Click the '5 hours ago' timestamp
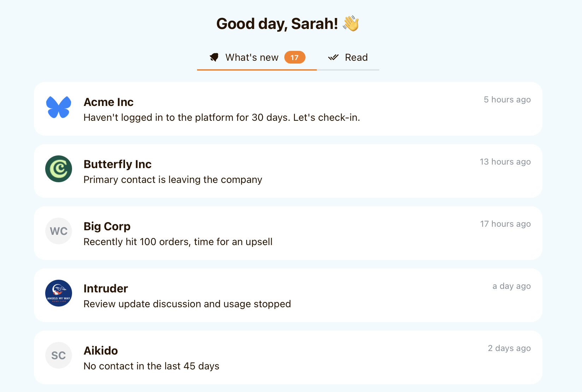 507,100
